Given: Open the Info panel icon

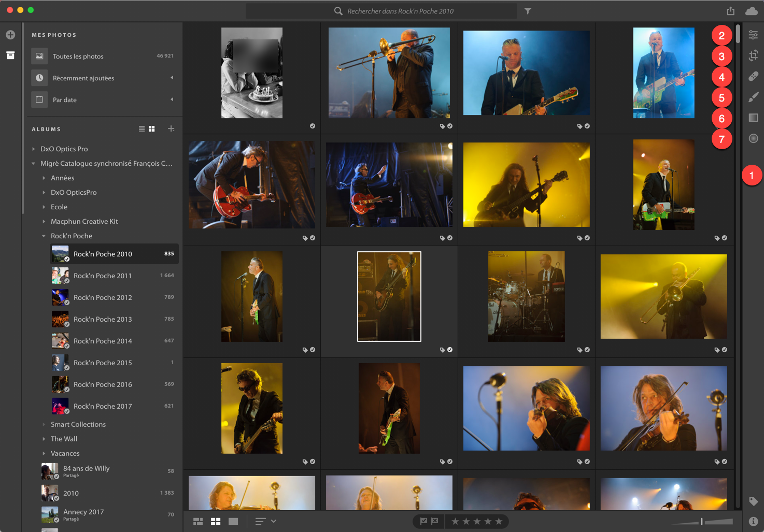Looking at the screenshot, I should point(753,521).
